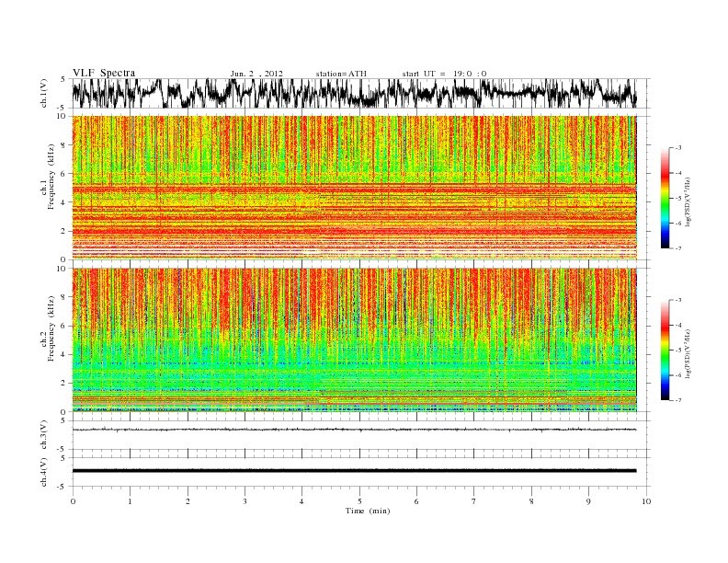Click inside the ch.2 spectrogram panel

[x=354, y=339]
